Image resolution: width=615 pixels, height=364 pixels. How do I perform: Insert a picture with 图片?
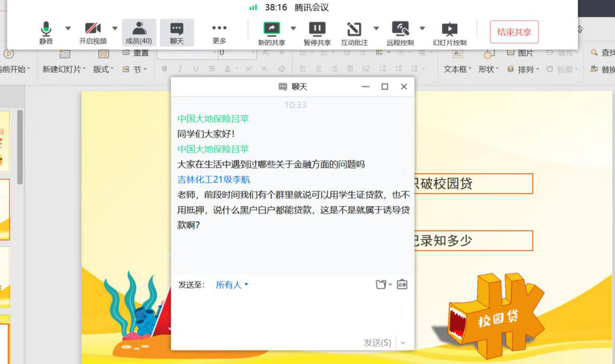point(520,53)
